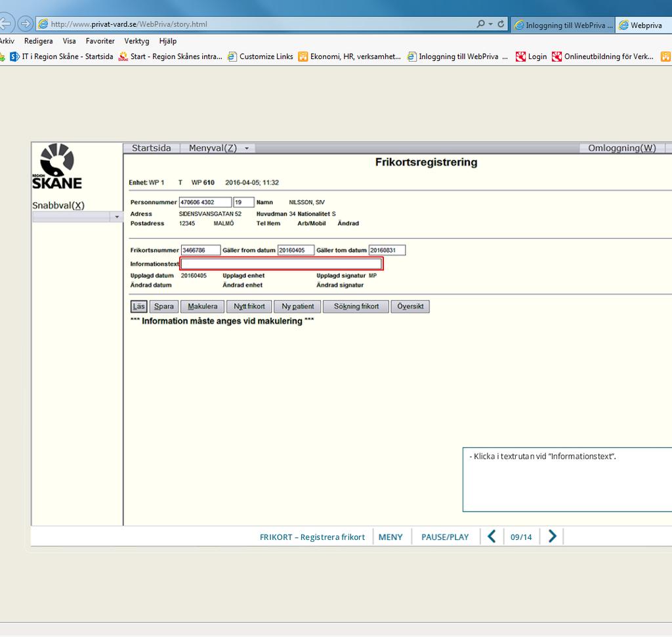
Task: Open the Hjälp menu
Action: (x=167, y=41)
